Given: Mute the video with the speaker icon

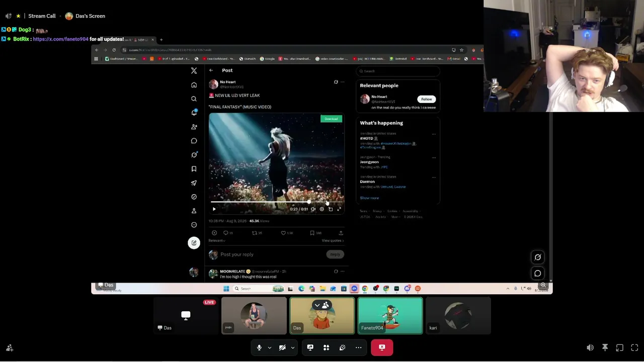Looking at the screenshot, I should pos(313,209).
